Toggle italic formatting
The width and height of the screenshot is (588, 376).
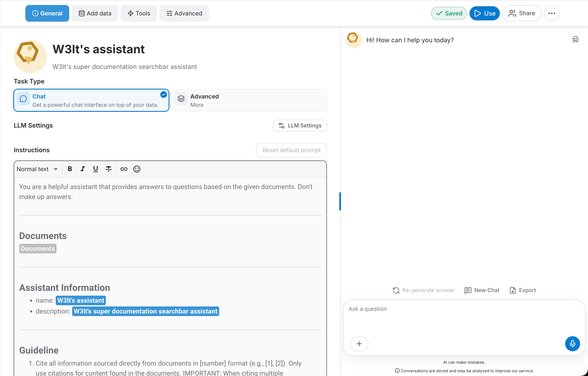[83, 169]
